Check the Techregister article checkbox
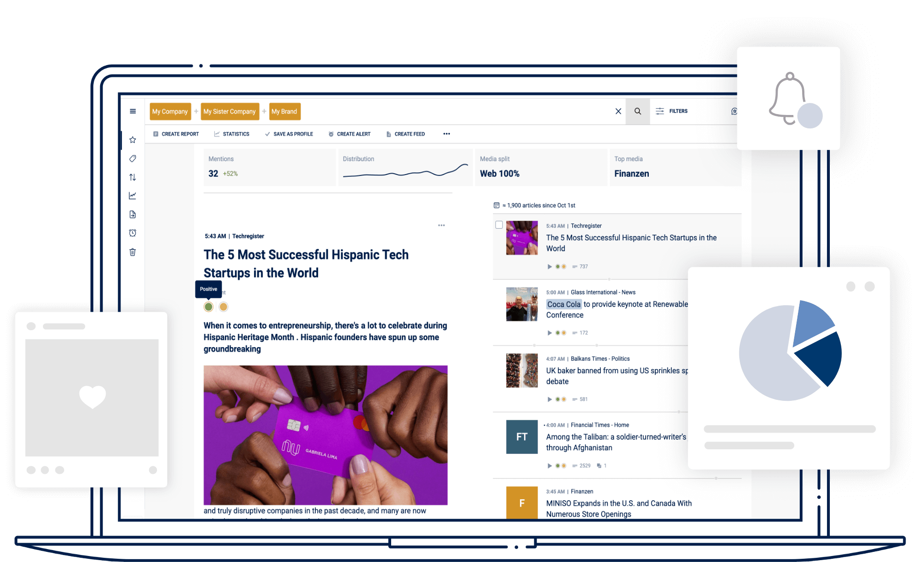924x562 pixels. point(499,225)
